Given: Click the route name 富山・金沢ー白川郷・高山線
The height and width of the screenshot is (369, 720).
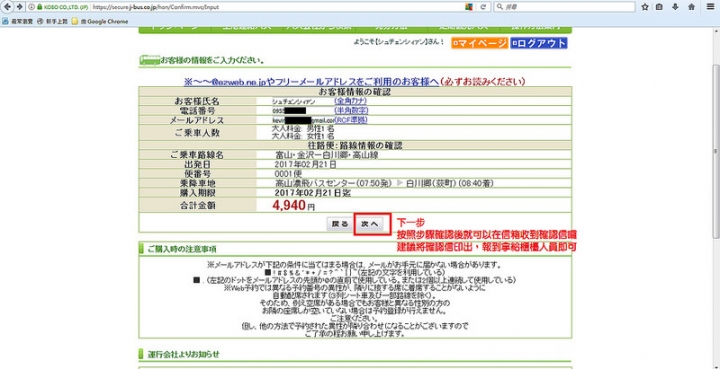Looking at the screenshot, I should pos(326,155).
